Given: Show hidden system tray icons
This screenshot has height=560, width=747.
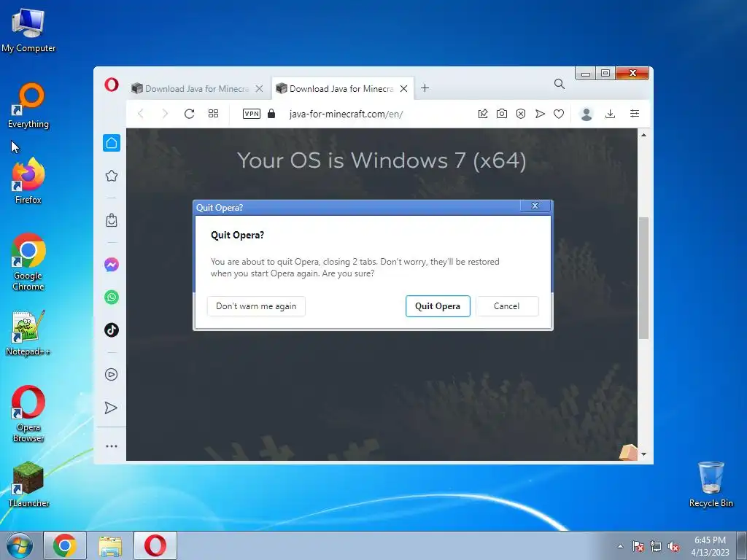Looking at the screenshot, I should (620, 546).
